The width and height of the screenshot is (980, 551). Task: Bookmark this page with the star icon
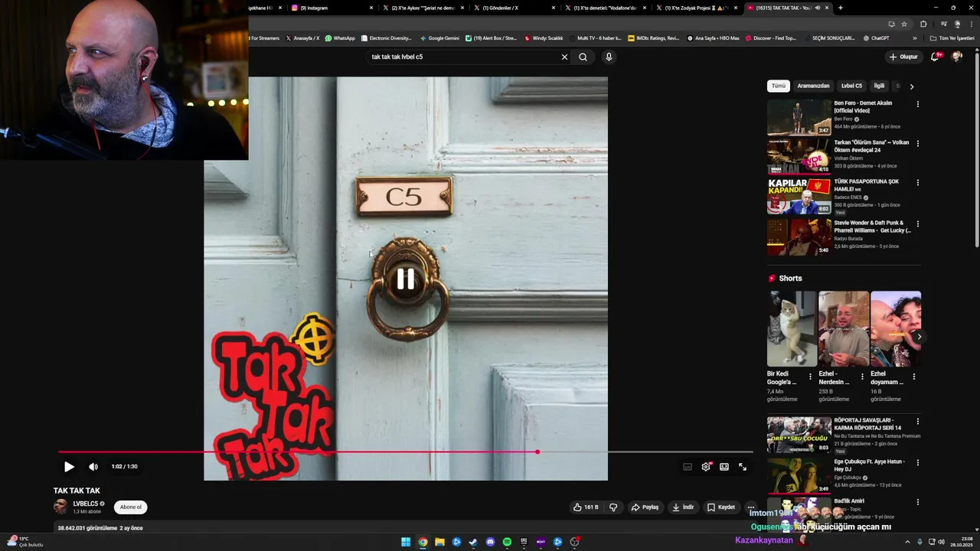904,24
